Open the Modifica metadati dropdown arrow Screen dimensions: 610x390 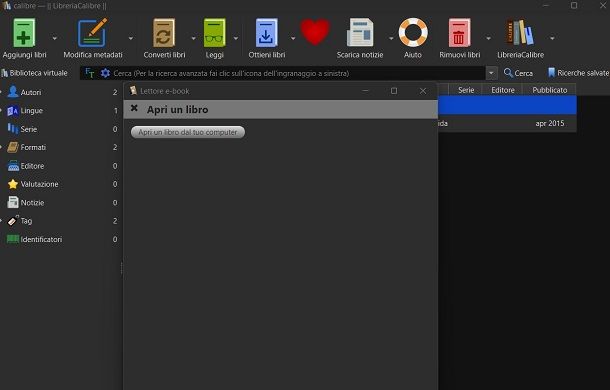(x=130, y=38)
